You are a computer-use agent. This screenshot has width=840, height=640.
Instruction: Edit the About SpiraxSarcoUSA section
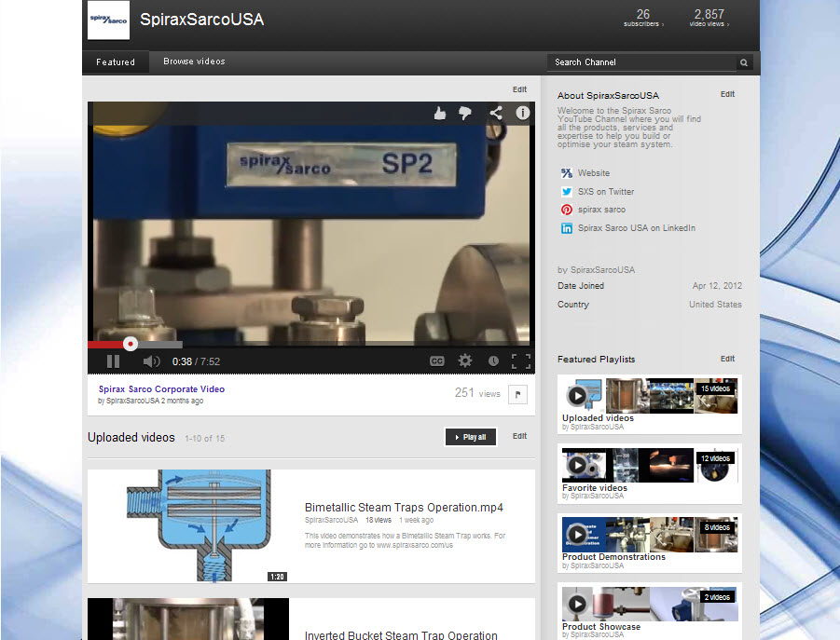point(727,94)
